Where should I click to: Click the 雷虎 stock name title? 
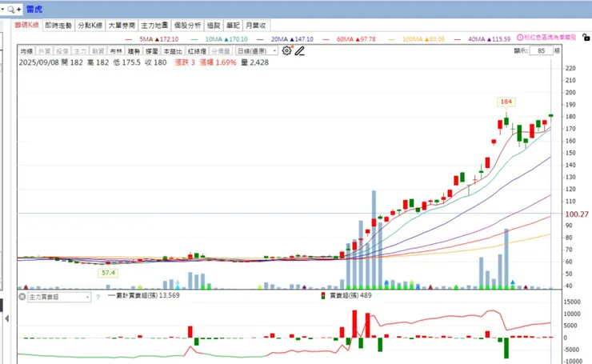click(34, 9)
